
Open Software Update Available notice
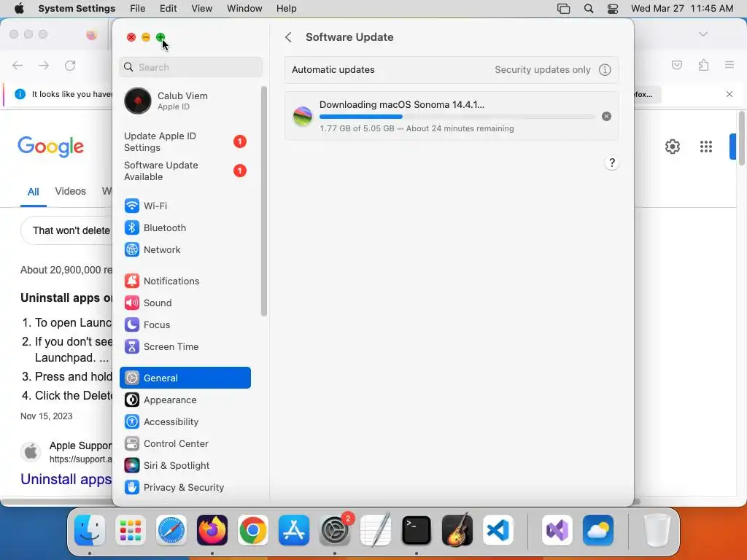pyautogui.click(x=185, y=171)
